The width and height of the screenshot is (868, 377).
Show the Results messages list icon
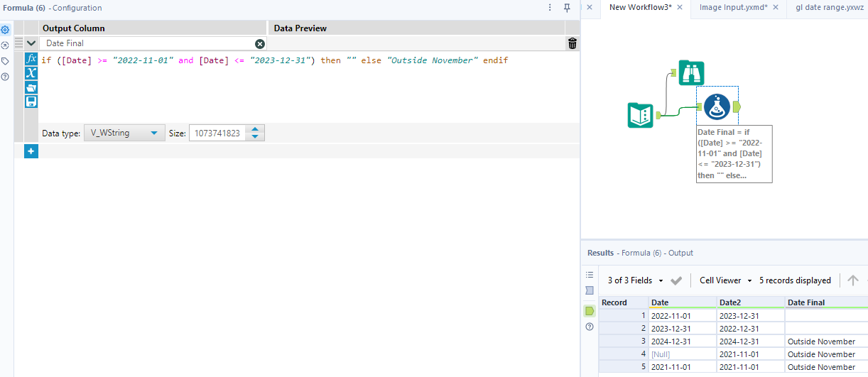(590, 275)
